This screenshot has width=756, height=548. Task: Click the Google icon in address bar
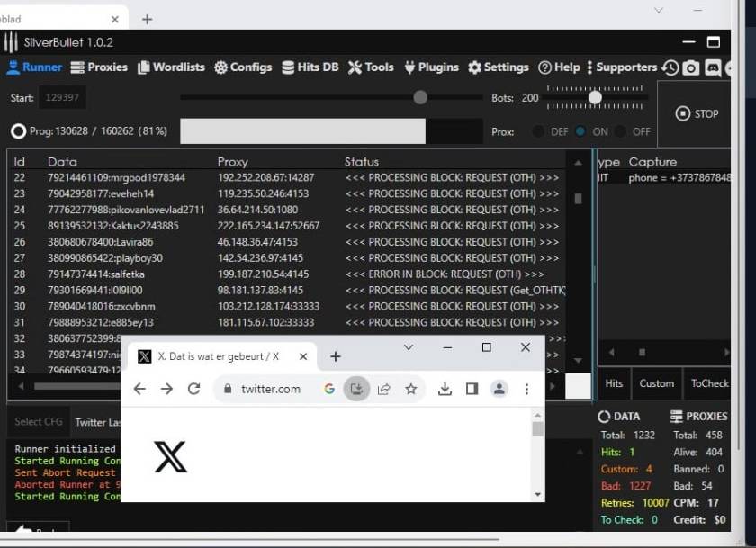(329, 389)
